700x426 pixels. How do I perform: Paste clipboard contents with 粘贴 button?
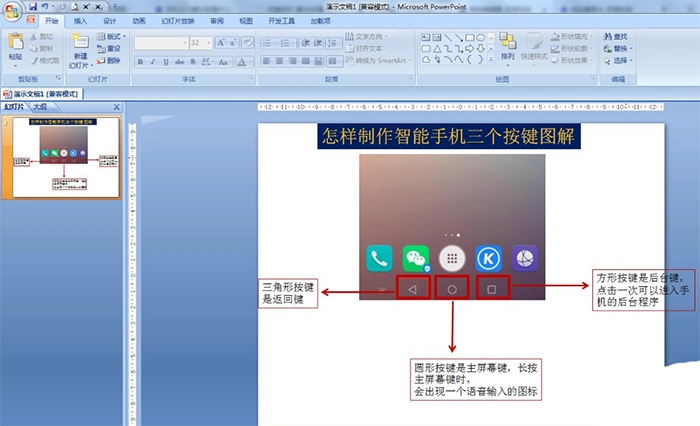[x=16, y=49]
